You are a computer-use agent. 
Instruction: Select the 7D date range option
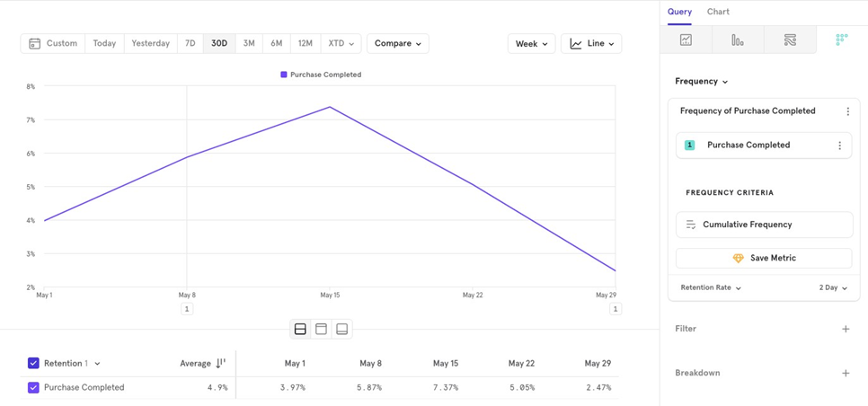(190, 43)
